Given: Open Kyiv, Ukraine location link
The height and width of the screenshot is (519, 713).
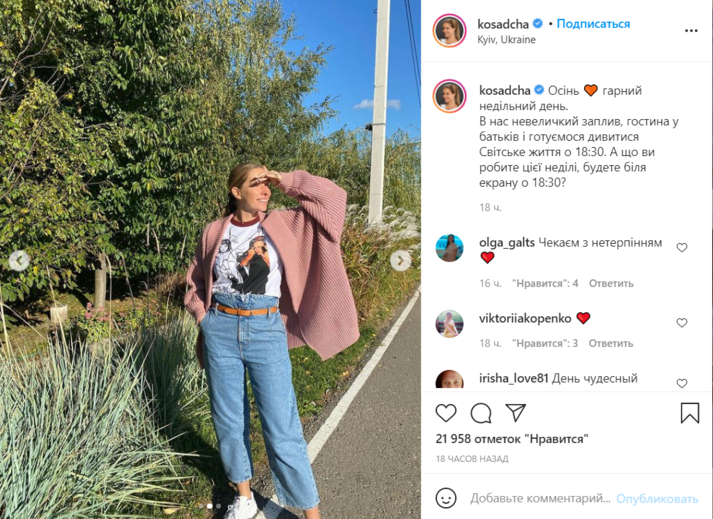Looking at the screenshot, I should (x=506, y=40).
